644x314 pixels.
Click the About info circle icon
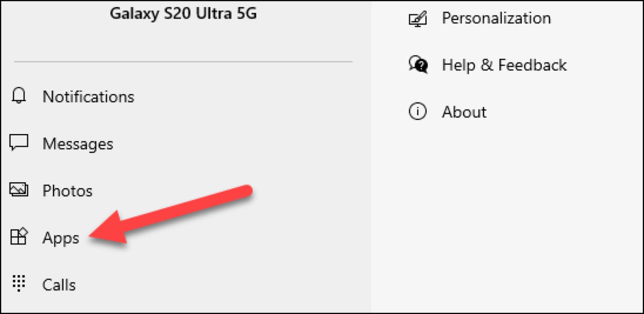[418, 111]
